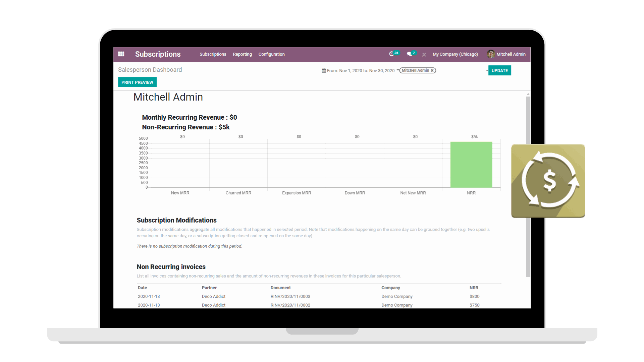Click the PRINT PREVIEW button

tap(137, 82)
